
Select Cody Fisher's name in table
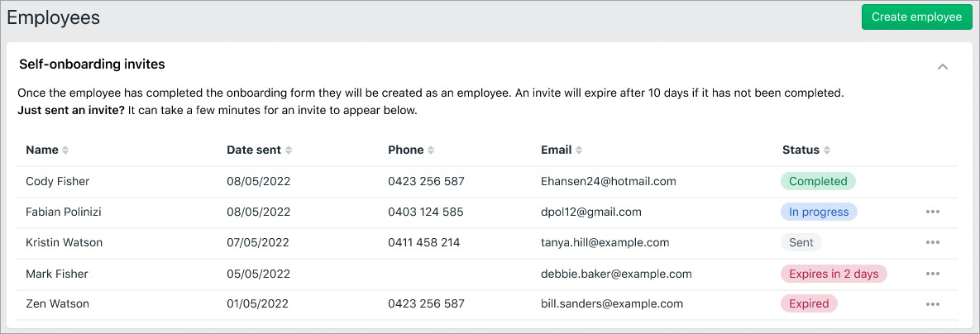click(x=57, y=181)
